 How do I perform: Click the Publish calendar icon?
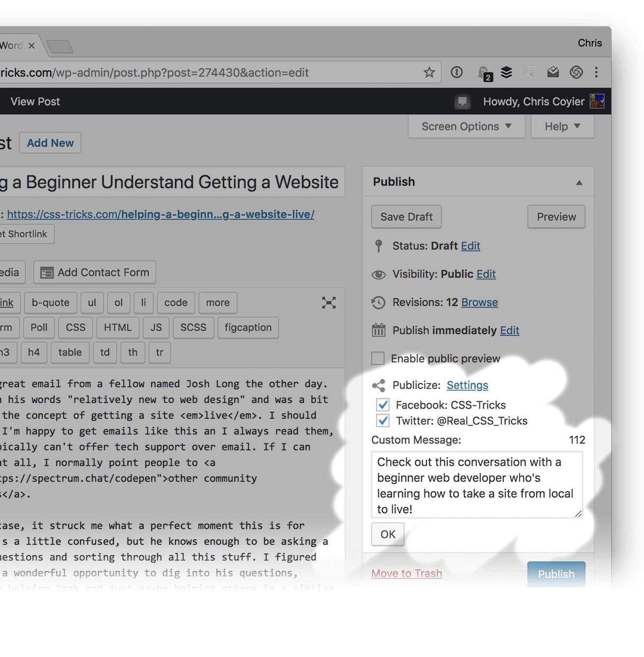(x=378, y=331)
